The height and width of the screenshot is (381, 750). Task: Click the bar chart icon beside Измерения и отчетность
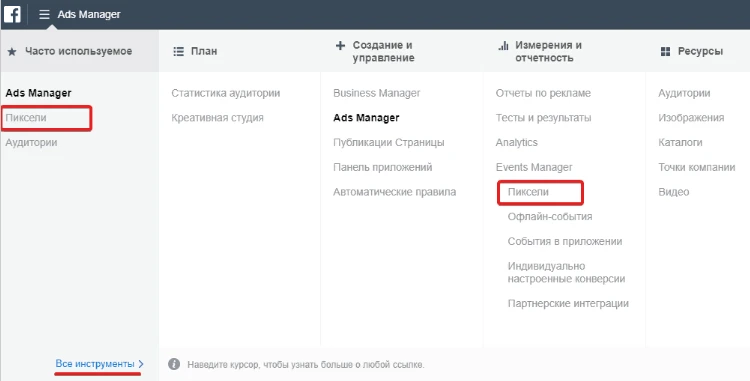tap(503, 45)
